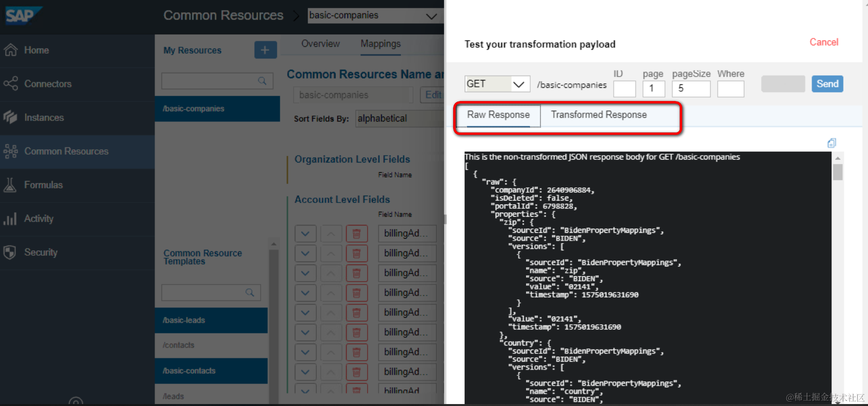Move the second billingAd field down
Image resolution: width=868 pixels, height=406 pixels.
click(x=306, y=253)
